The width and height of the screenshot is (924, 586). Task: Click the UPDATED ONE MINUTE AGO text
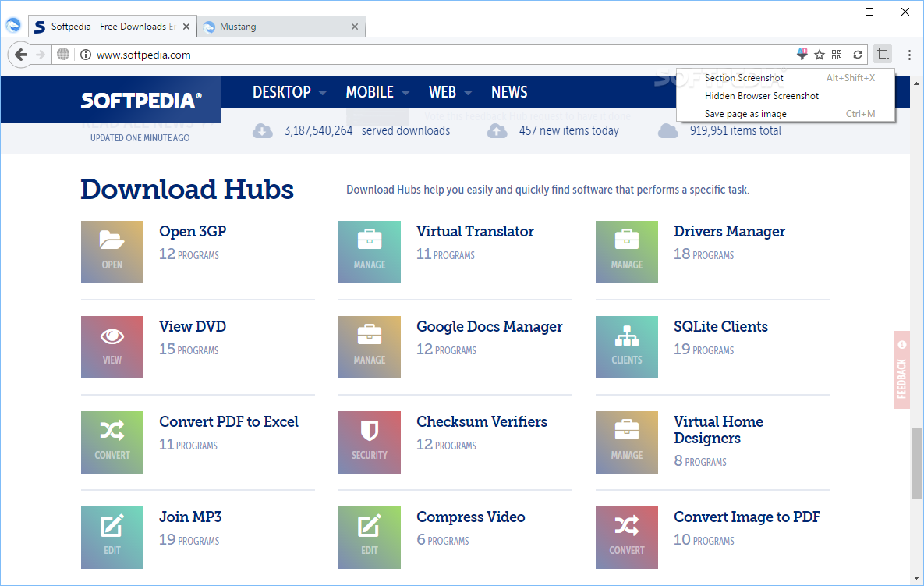tap(140, 138)
